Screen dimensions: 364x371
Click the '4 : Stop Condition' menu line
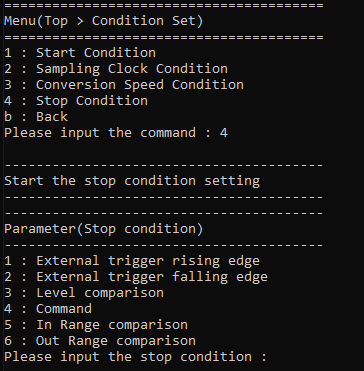(x=76, y=101)
